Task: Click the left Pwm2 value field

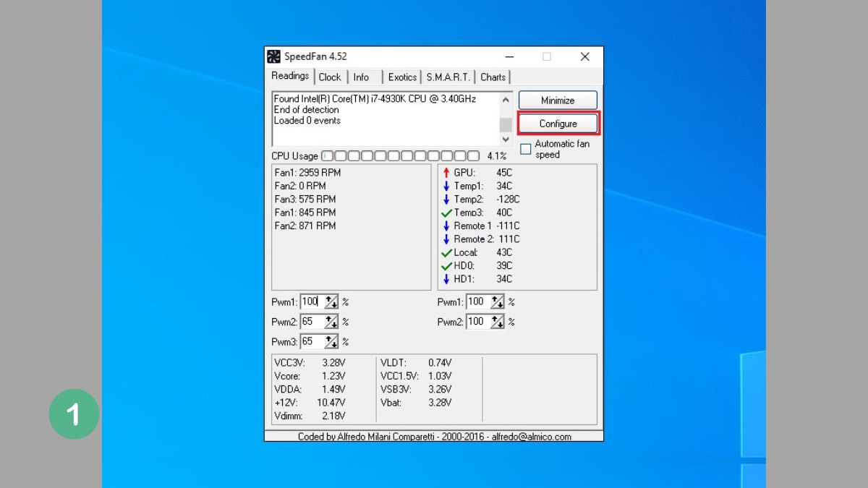Action: coord(311,322)
